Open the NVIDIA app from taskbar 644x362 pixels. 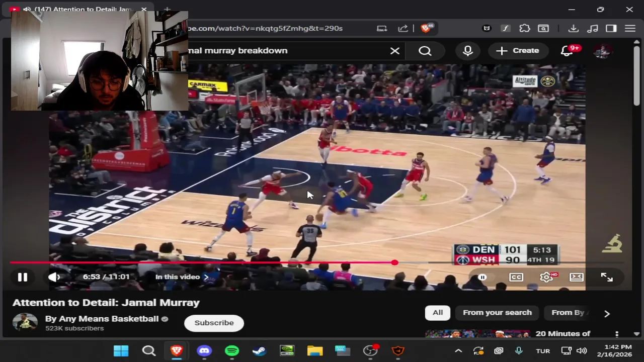pos(287,350)
